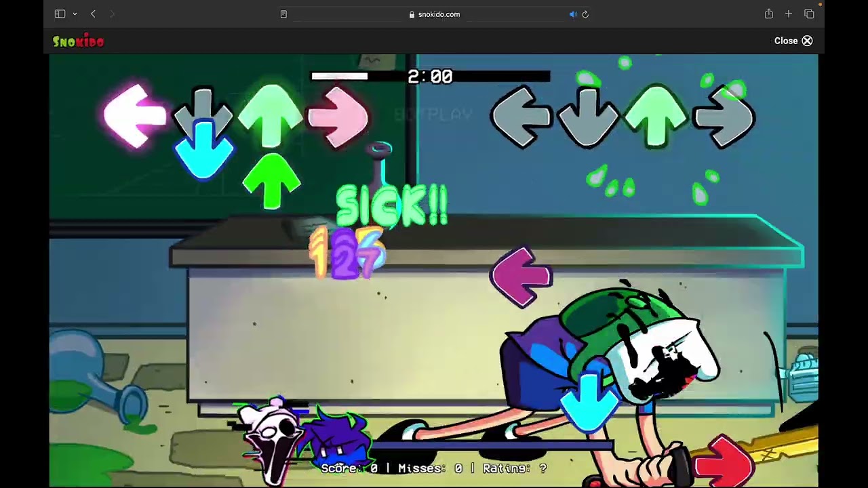Image resolution: width=868 pixels, height=488 pixels.
Task: Open a new tab with plus icon
Action: pos(789,14)
